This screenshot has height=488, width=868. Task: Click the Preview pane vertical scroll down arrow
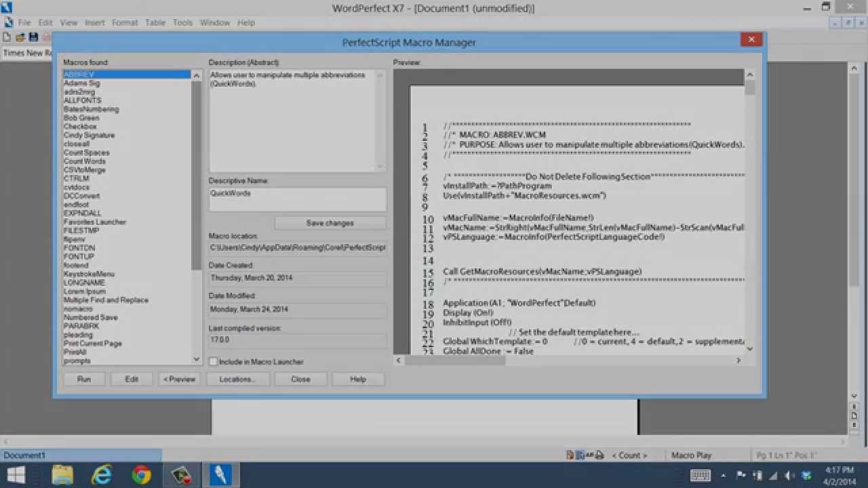[749, 348]
